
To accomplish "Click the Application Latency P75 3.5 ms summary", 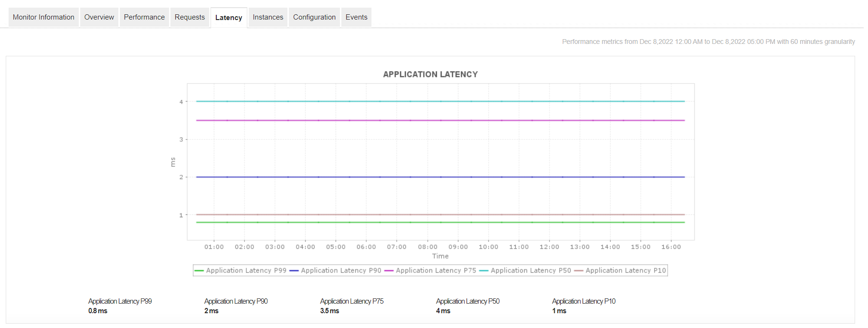I will pos(352,306).
